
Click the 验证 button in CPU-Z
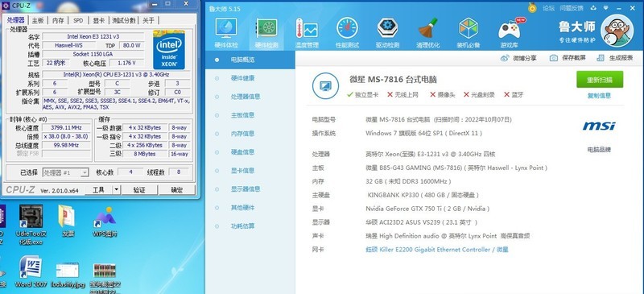click(x=138, y=189)
